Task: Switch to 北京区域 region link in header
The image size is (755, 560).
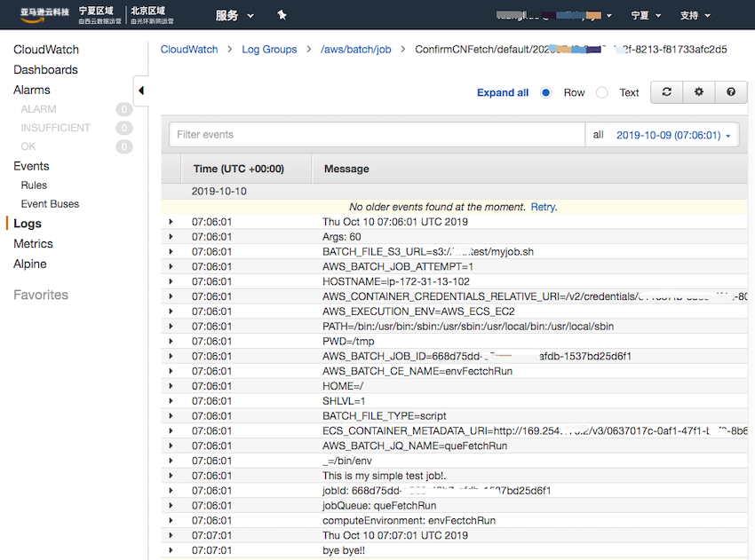Action: [152, 15]
